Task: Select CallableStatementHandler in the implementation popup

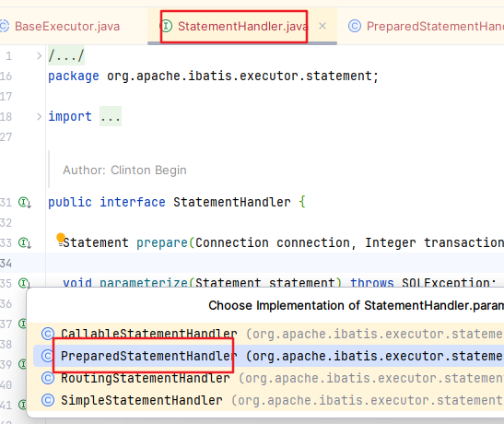Action: [268, 334]
